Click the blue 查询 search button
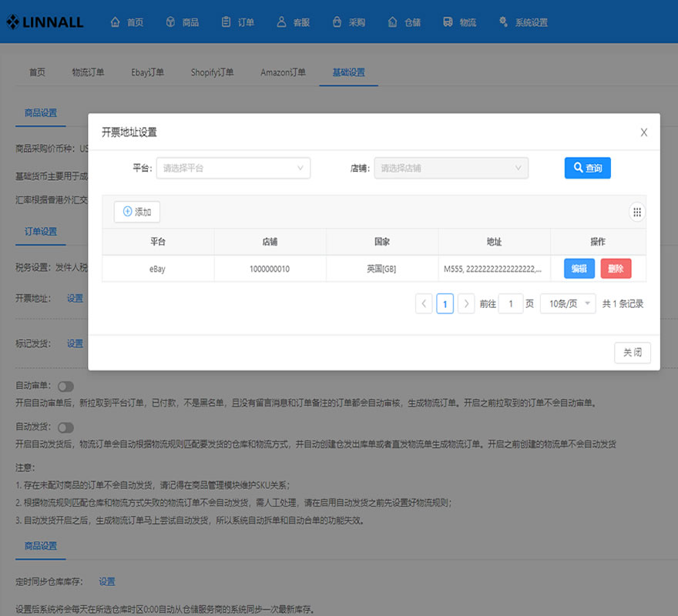 [x=587, y=168]
